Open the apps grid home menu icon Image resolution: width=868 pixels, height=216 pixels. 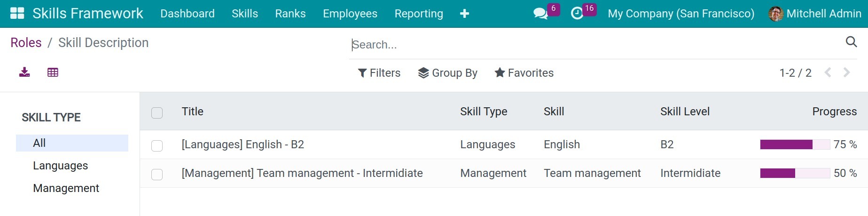[x=17, y=13]
